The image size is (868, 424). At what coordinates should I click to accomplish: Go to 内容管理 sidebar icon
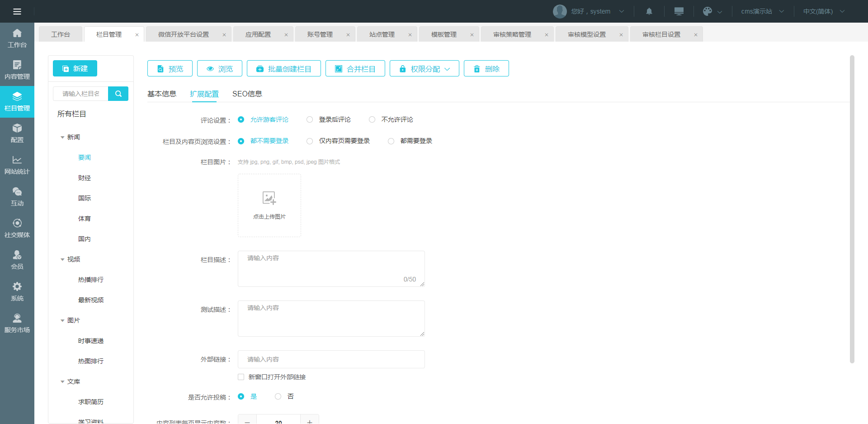pos(17,70)
